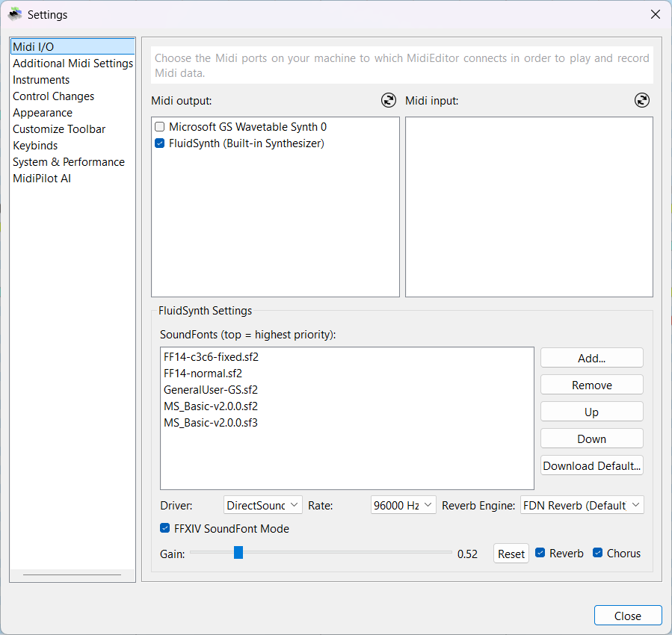The width and height of the screenshot is (672, 635).
Task: Reset the Gain value
Action: point(511,553)
